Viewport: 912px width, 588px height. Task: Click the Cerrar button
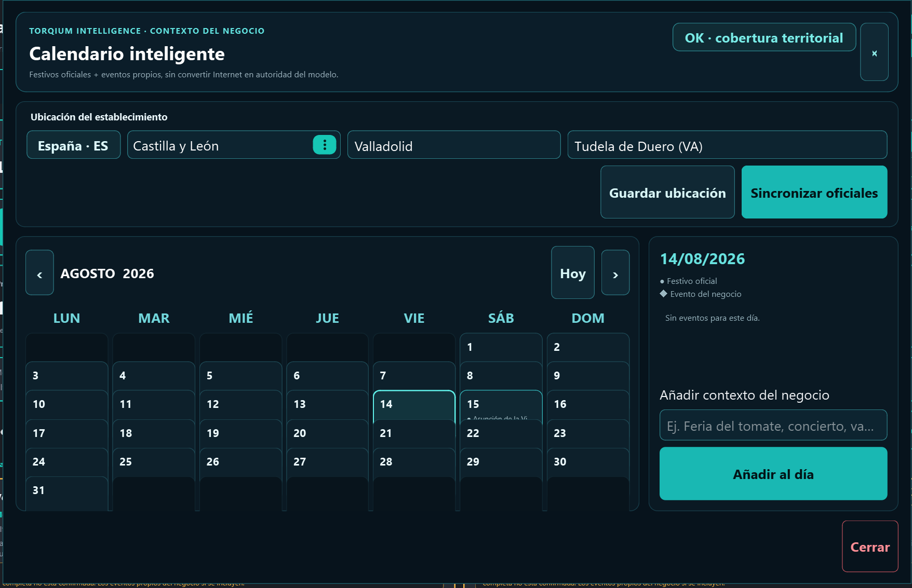(870, 546)
